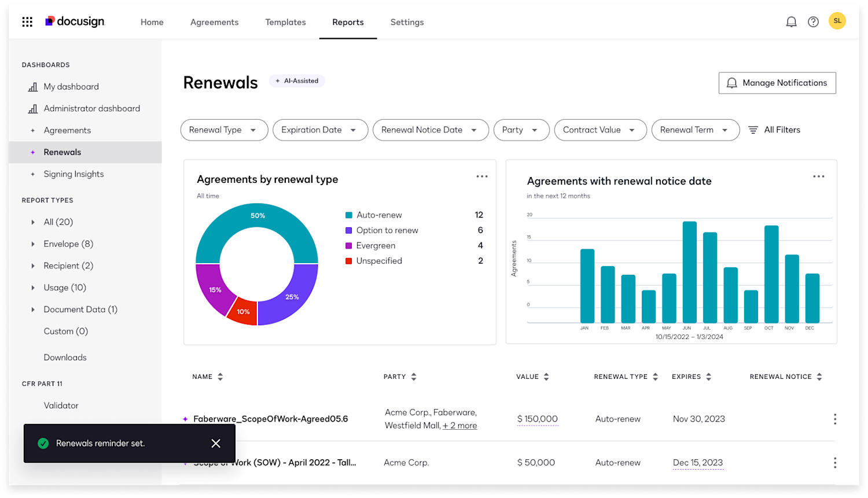The image size is (868, 498).
Task: Click Manage Notifications
Action: 777,83
